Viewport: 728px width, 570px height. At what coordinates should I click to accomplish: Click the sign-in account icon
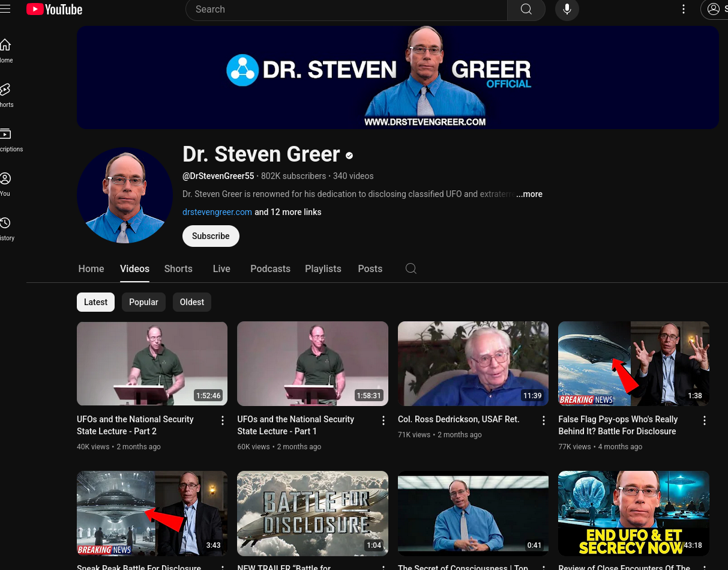[714, 9]
